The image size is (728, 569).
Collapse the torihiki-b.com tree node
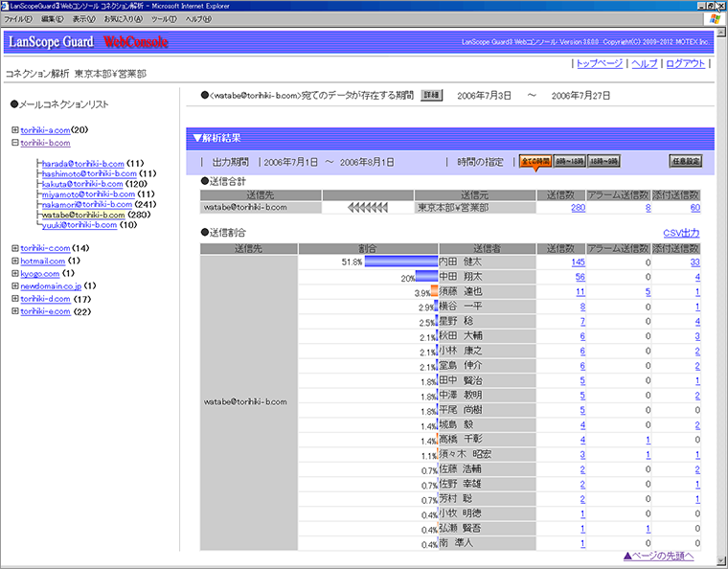(15, 143)
